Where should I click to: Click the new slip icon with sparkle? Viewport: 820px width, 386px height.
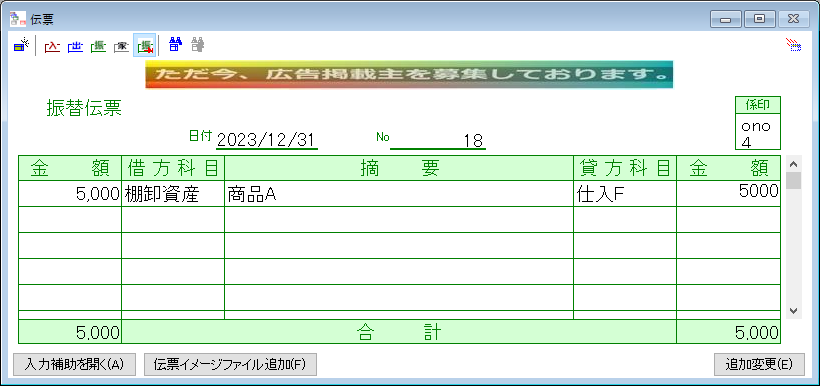21,46
